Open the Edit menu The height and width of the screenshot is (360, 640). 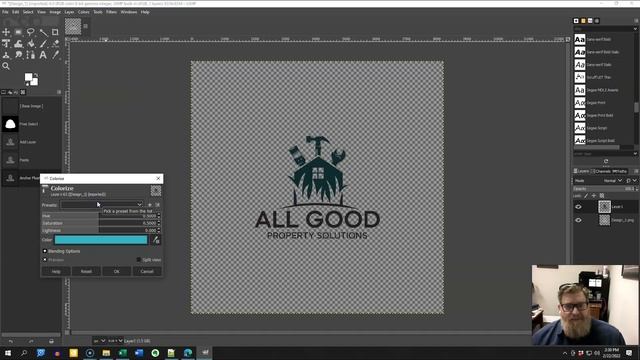16,12
